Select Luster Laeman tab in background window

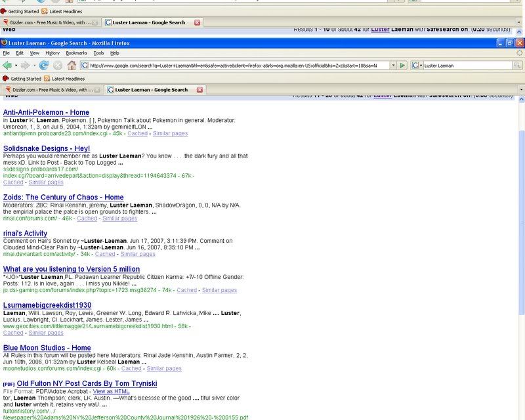coord(152,22)
